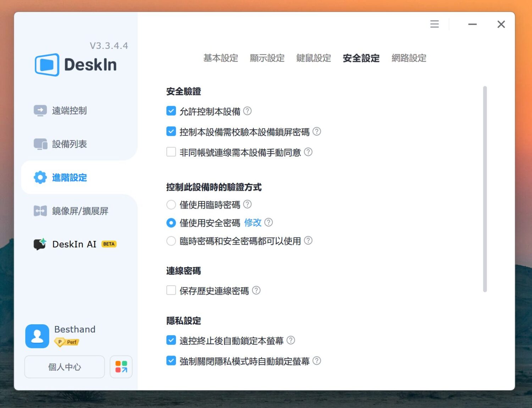Image resolution: width=532 pixels, height=408 pixels.
Task: Click help icon next to 遠控終止後自動鎖定本螢幕
Action: [291, 340]
